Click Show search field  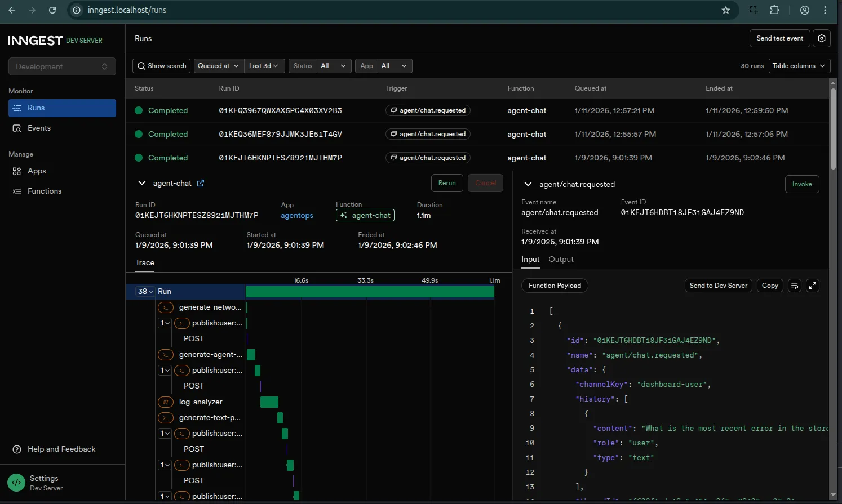(161, 66)
